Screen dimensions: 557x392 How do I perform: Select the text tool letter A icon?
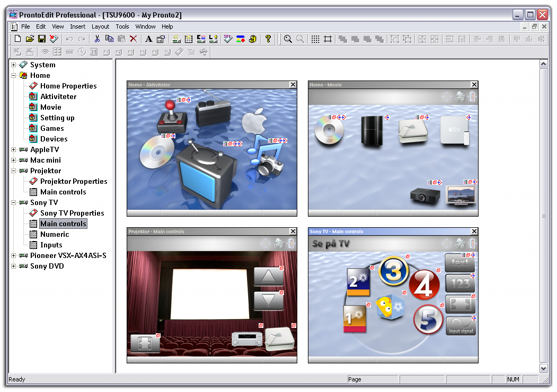pos(149,39)
